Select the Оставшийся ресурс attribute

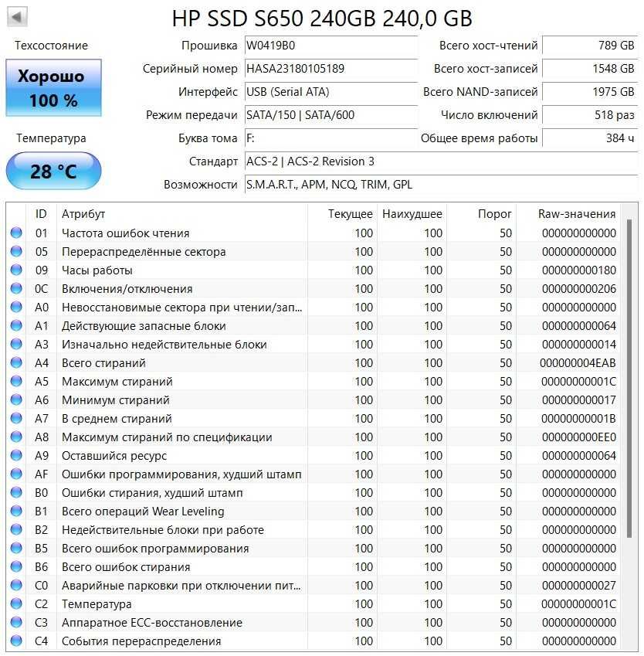314,456
